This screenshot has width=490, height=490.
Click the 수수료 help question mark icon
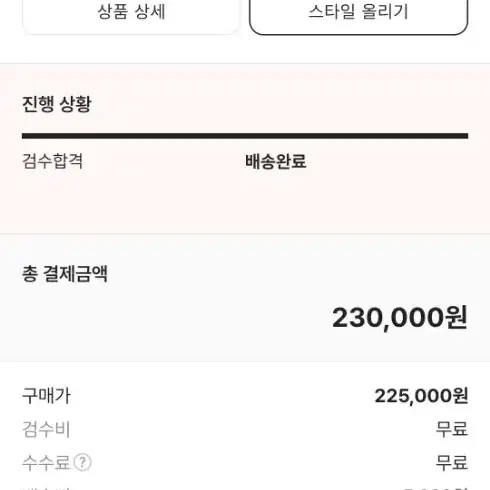point(82,462)
